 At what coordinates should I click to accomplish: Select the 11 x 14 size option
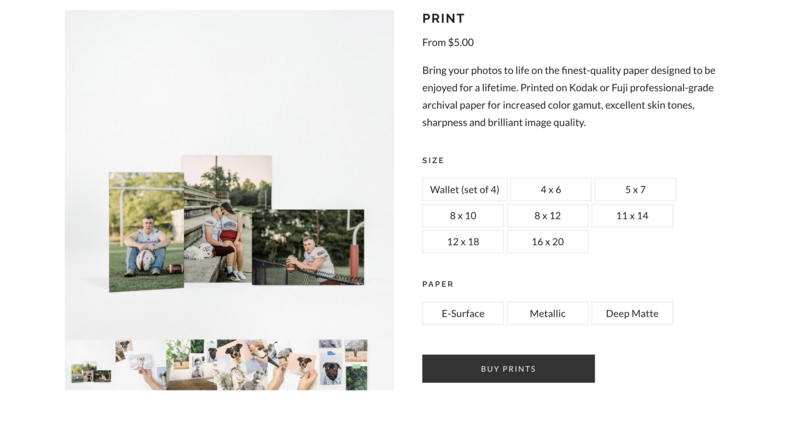(632, 215)
